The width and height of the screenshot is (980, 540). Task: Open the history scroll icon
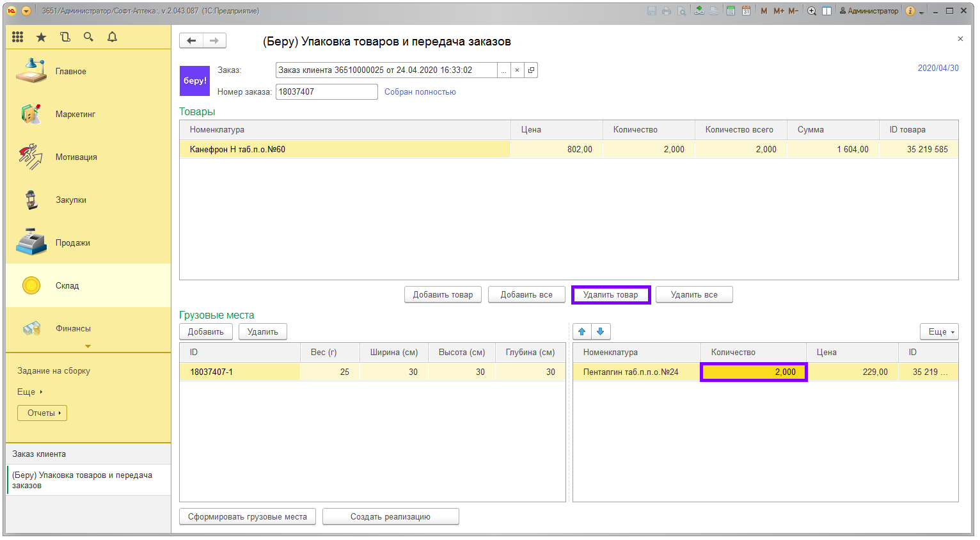click(x=65, y=37)
